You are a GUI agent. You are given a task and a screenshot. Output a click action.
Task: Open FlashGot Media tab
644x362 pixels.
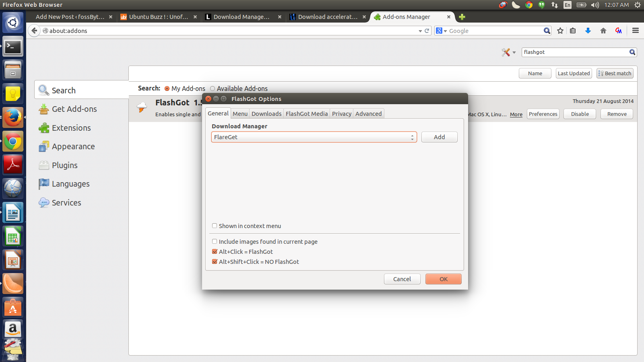point(307,114)
